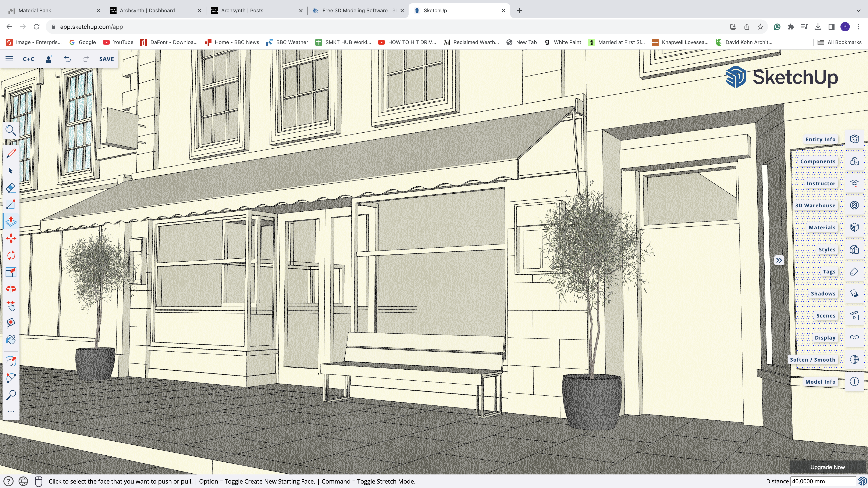868x488 pixels.
Task: Select the Rectangle shape tool
Action: 11,204
